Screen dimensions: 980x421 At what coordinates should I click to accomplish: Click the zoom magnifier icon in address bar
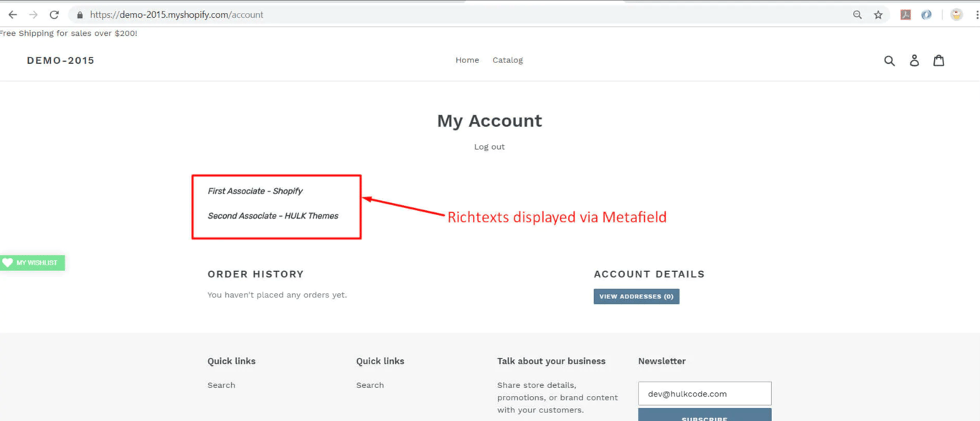tap(857, 14)
